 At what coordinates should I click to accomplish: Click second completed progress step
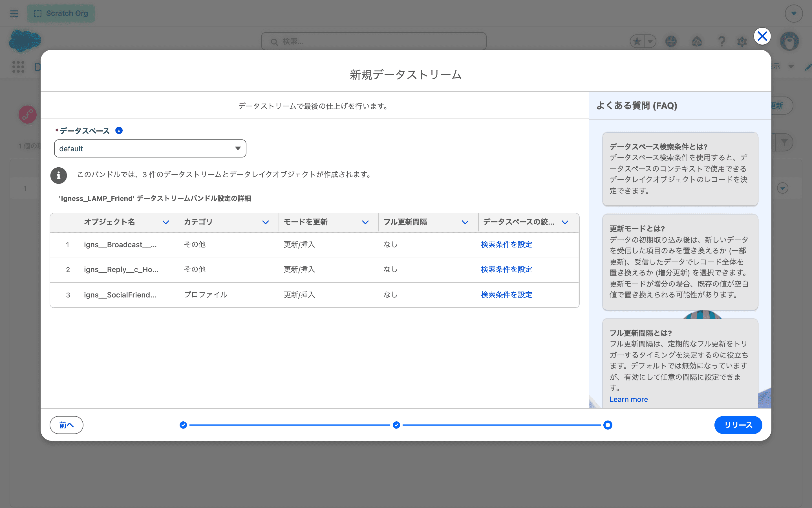(396, 425)
